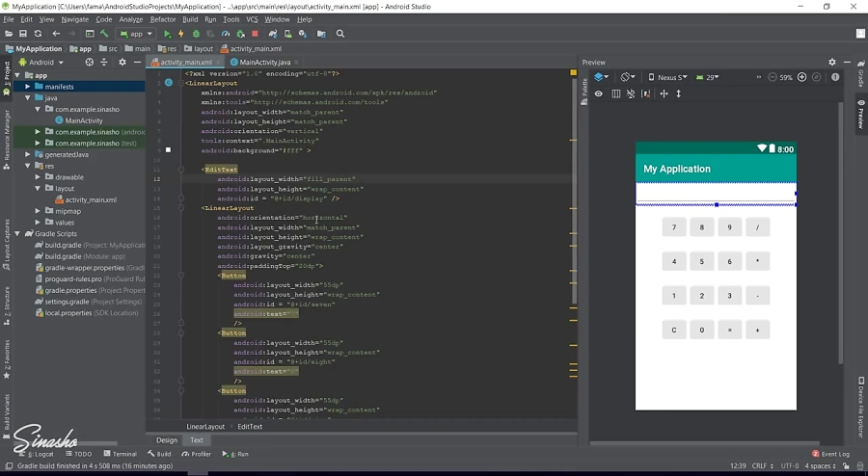This screenshot has width=868, height=476.
Task: Zoom out the preview with the minus icon
Action: (771, 77)
